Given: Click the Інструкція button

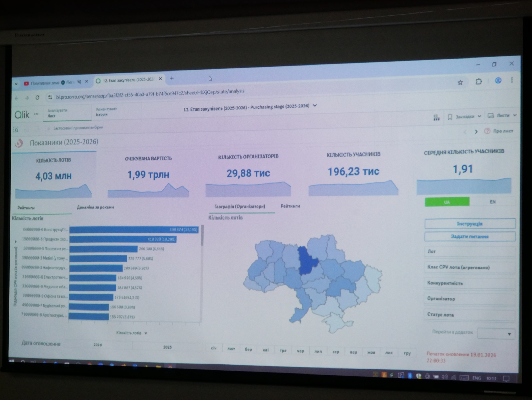Looking at the screenshot, I should 470,224.
